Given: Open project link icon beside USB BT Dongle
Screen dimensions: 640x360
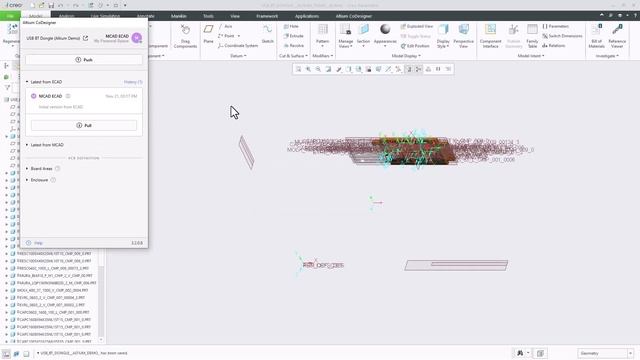Looking at the screenshot, I should 85,38.
